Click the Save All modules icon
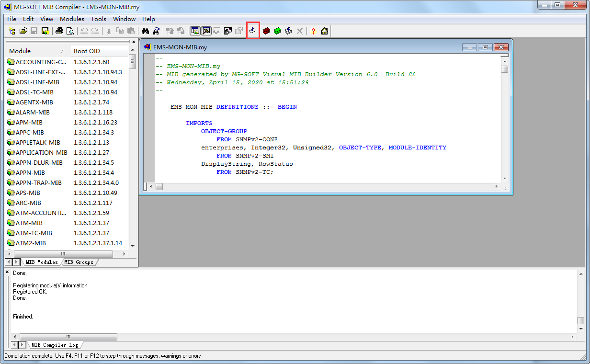 pos(45,31)
